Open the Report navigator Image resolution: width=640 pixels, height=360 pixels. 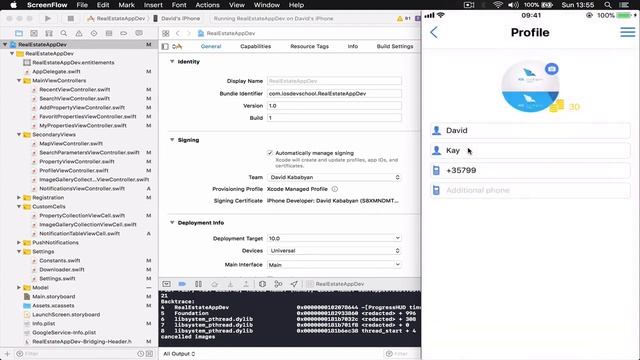[139, 33]
